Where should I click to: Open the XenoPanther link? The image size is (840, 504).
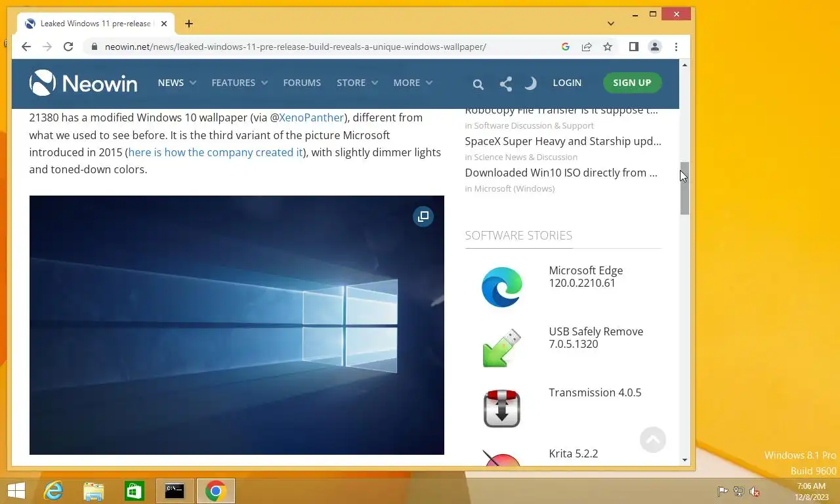311,117
